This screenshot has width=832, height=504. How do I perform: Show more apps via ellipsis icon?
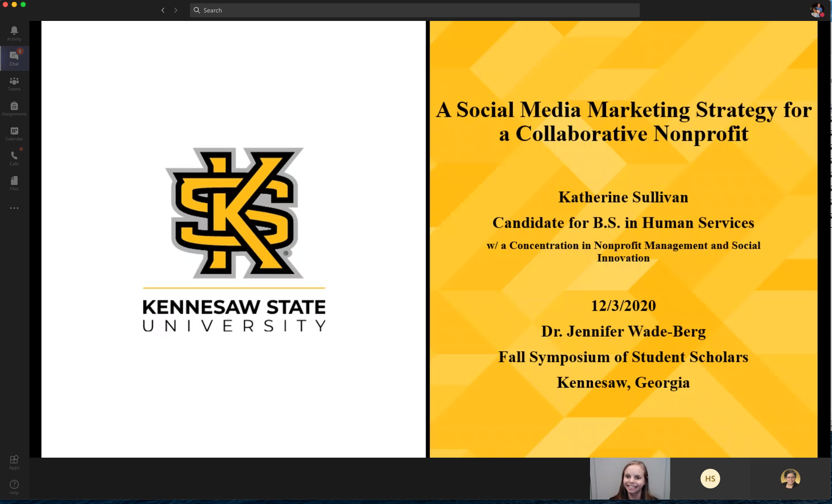[x=14, y=208]
